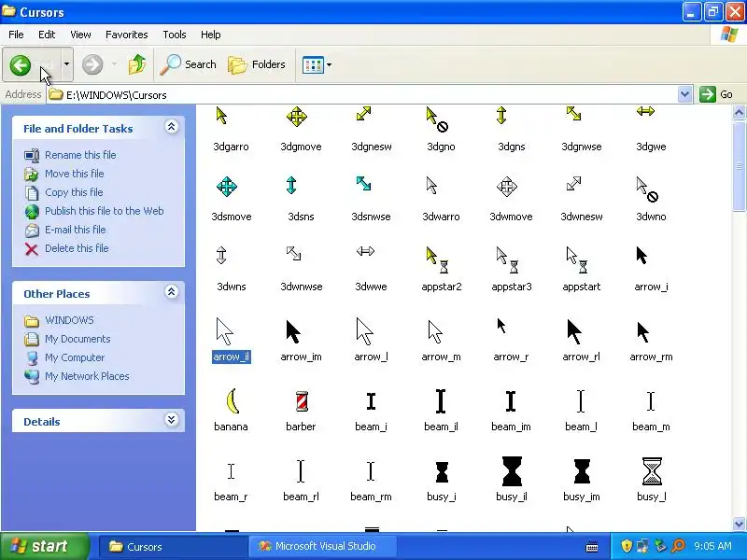Click E-mail this file link
Image resolution: width=747 pixels, height=560 pixels.
pyautogui.click(x=76, y=230)
